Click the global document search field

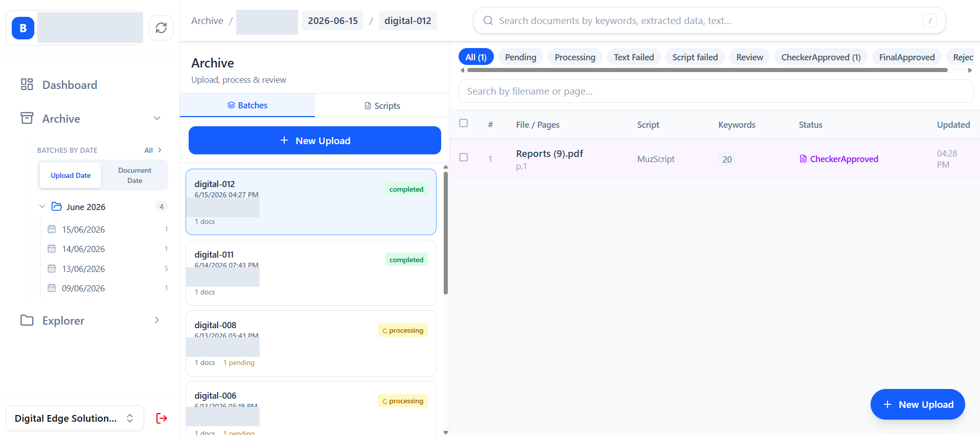click(x=710, y=20)
